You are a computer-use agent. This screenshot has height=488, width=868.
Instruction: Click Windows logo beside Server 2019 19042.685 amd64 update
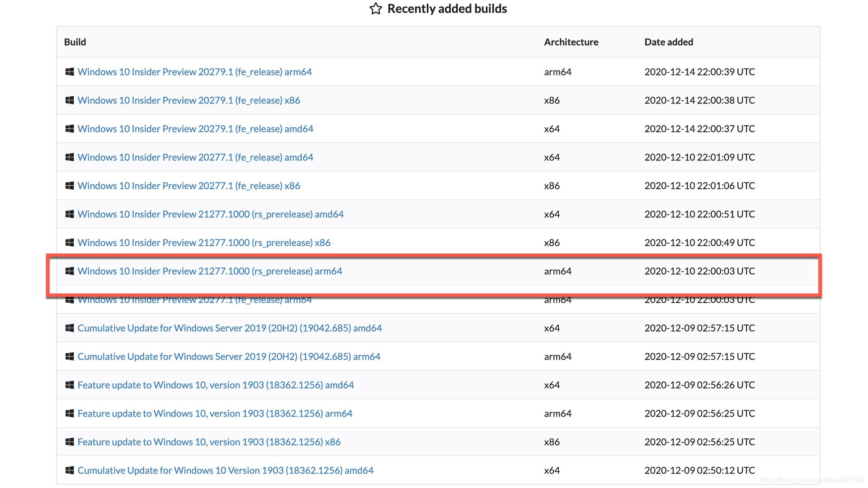[70, 328]
